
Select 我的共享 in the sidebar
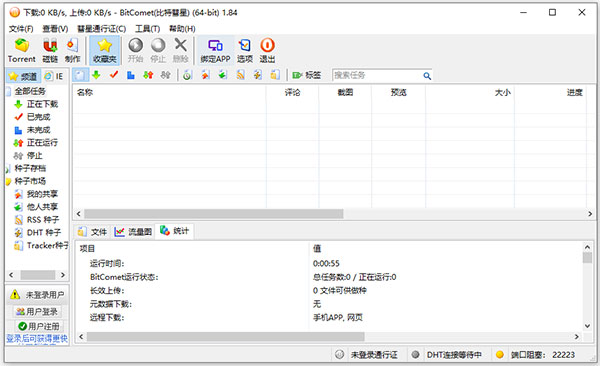click(x=42, y=194)
